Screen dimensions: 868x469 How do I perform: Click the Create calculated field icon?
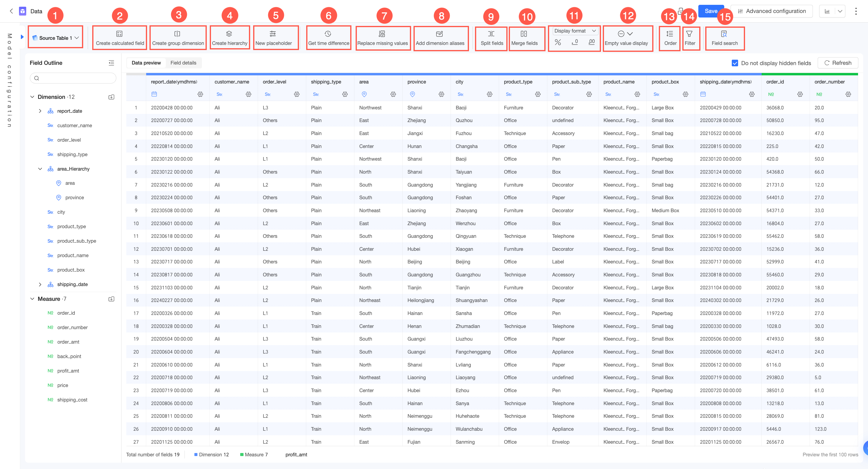[x=119, y=34]
